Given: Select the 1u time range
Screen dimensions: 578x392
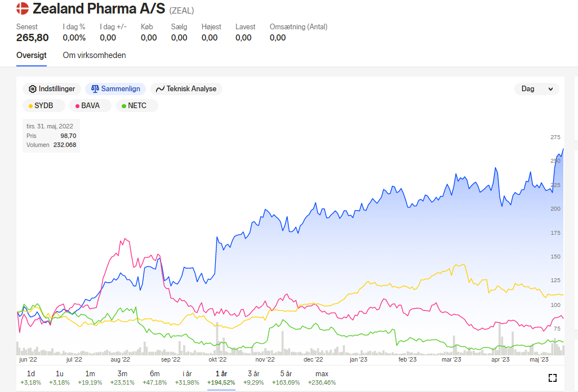Looking at the screenshot, I should click(x=59, y=378).
